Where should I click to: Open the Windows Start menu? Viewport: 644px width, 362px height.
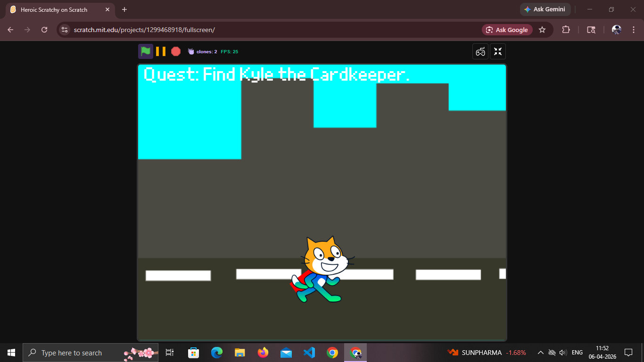(x=11, y=353)
